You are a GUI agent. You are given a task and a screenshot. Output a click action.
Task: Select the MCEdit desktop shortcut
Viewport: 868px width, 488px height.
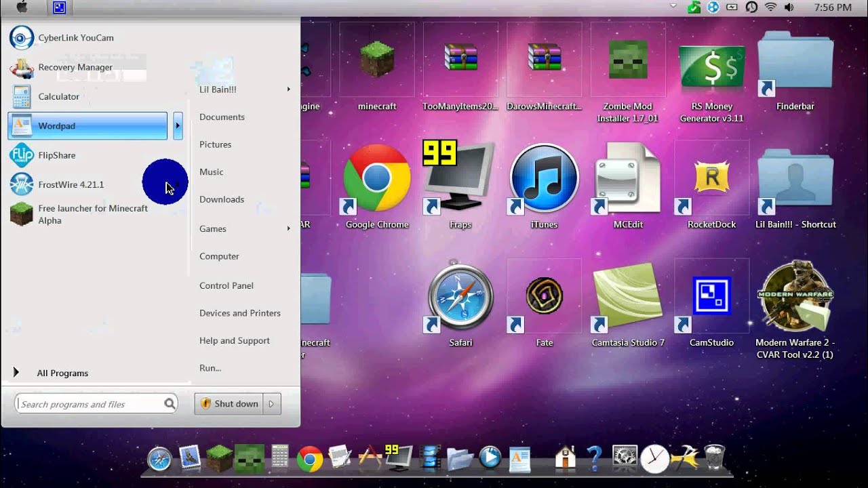pos(628,186)
